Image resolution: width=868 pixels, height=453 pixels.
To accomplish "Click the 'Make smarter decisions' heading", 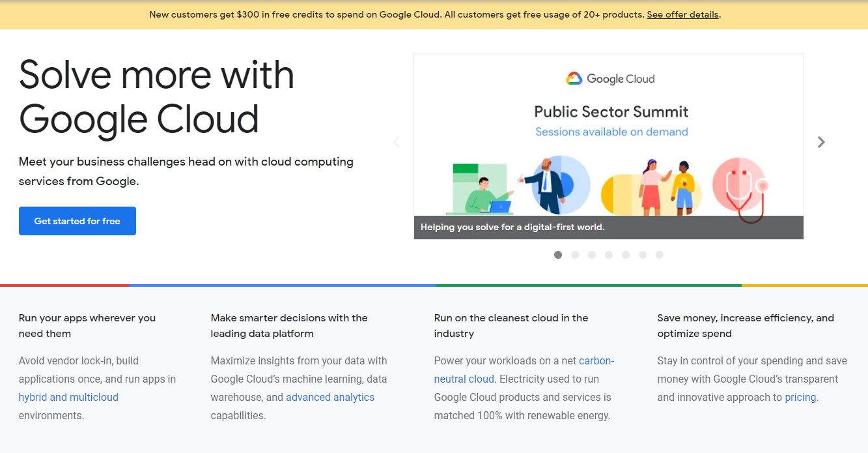I will pos(289,326).
